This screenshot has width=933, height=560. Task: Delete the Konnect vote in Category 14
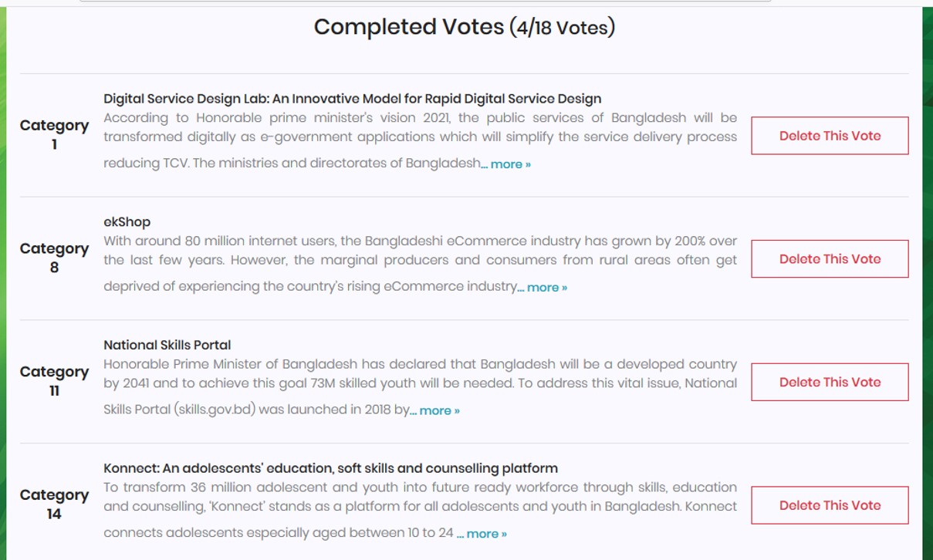point(830,505)
